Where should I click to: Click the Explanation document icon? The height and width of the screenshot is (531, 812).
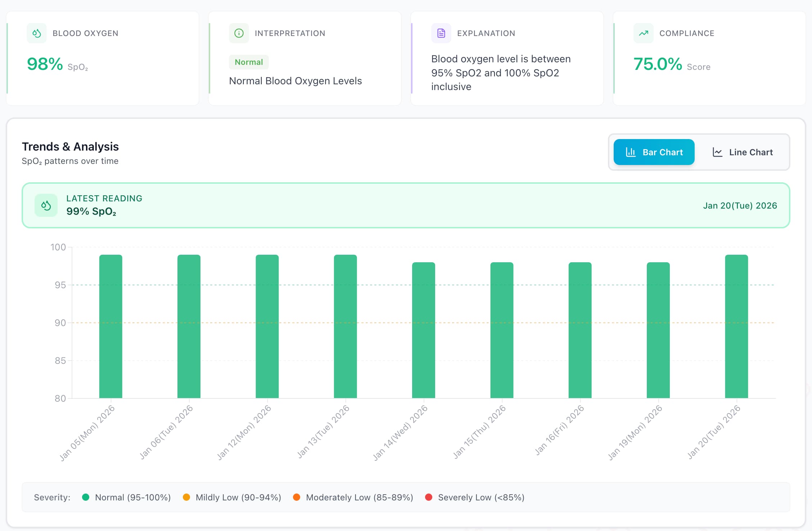click(441, 33)
